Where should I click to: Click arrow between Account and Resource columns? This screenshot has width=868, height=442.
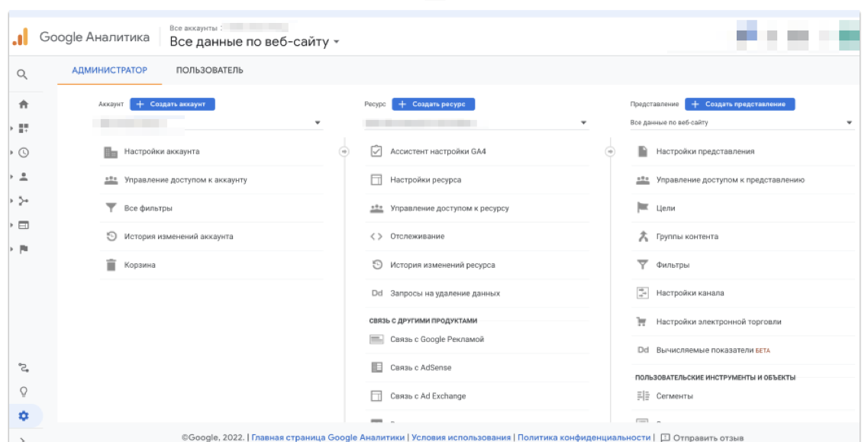[x=344, y=151]
